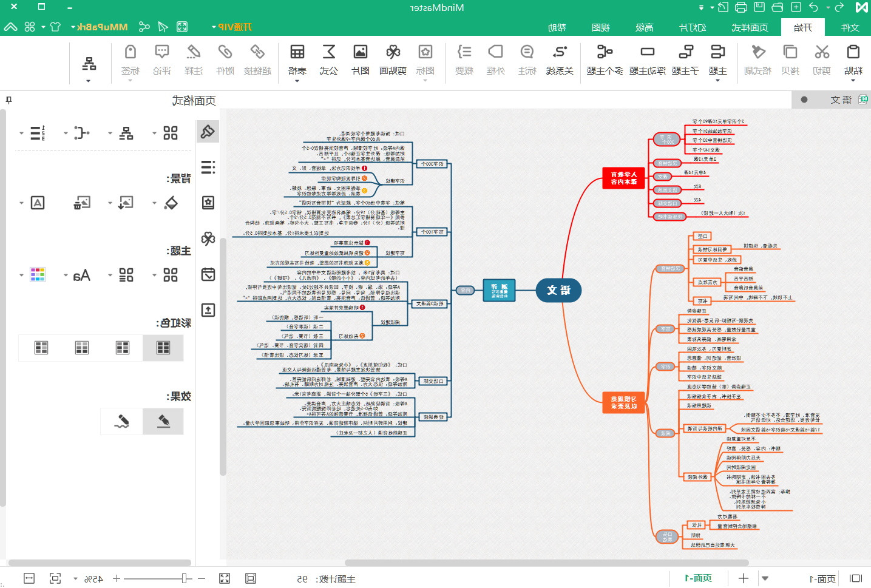Image resolution: width=871 pixels, height=588 pixels.
Task: Switch to Advanced (高级) tab
Action: [x=645, y=27]
